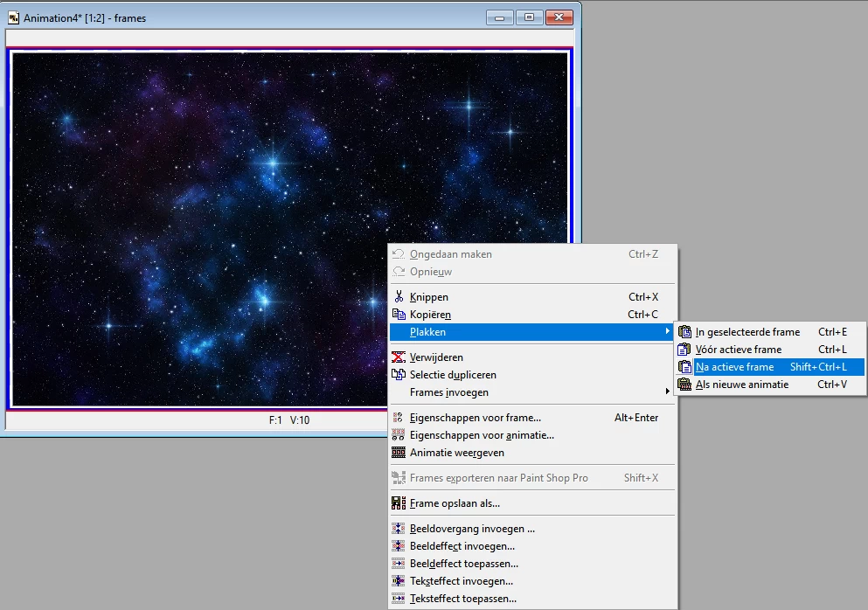
Task: Open Eigenschappen voor frame dialog
Action: [x=475, y=418]
